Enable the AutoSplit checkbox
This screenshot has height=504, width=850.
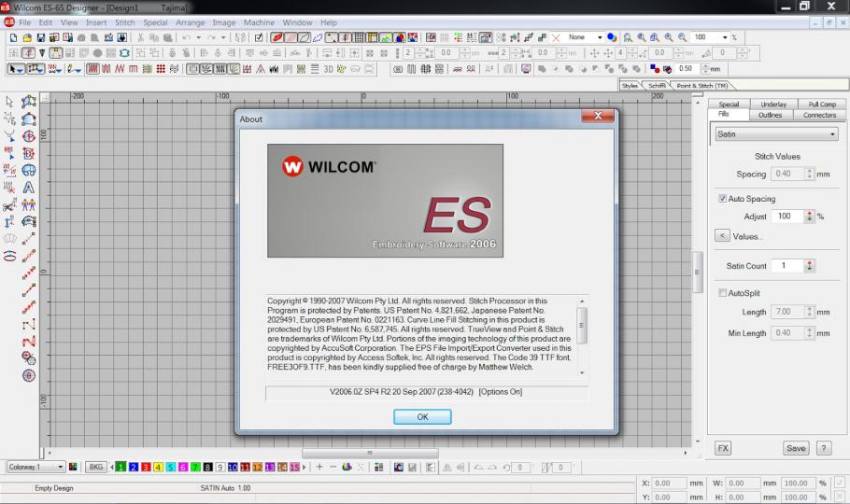723,293
